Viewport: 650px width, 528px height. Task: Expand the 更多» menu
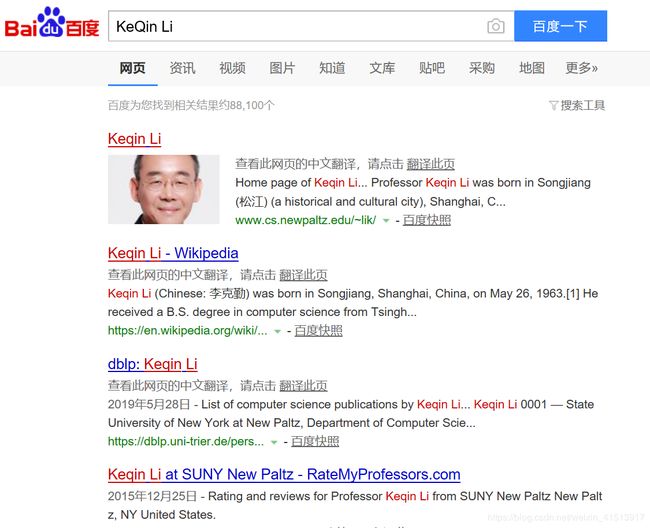pos(582,68)
